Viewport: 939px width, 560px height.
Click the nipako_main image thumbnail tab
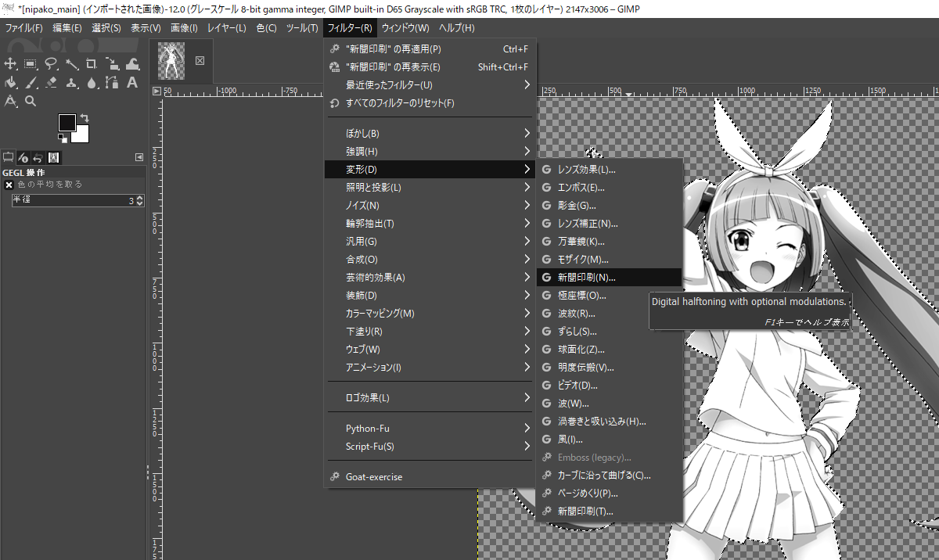tap(172, 60)
